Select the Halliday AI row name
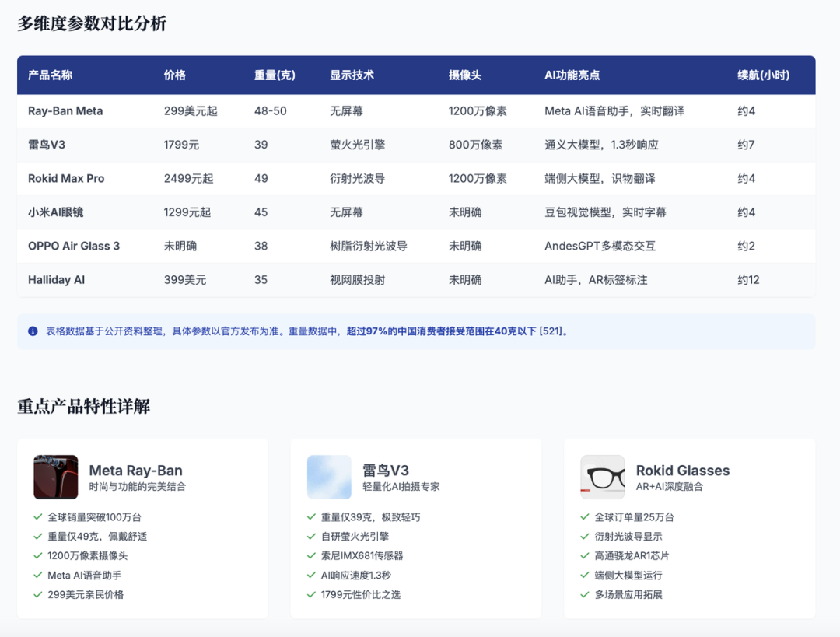 click(56, 280)
